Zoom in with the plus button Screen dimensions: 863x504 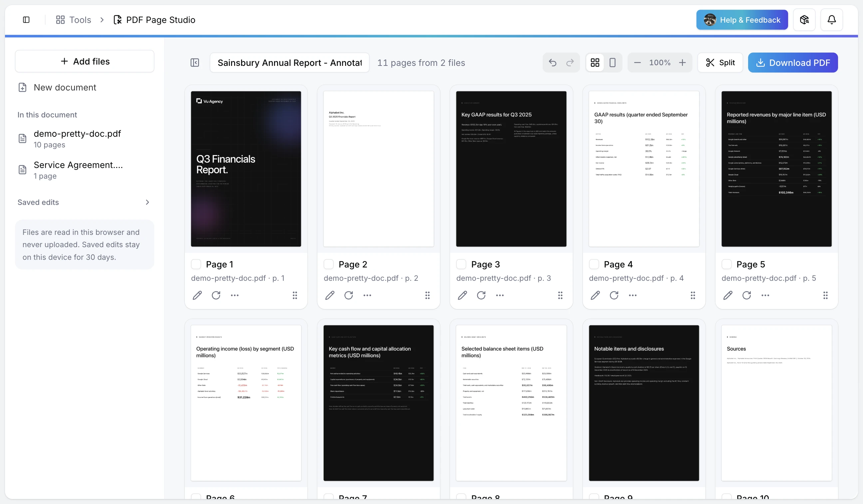(682, 63)
